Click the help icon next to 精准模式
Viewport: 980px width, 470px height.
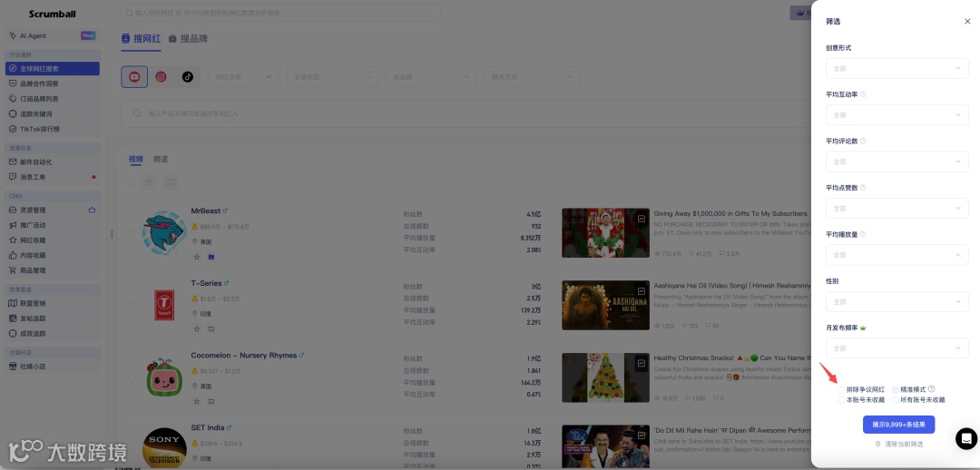pos(931,388)
